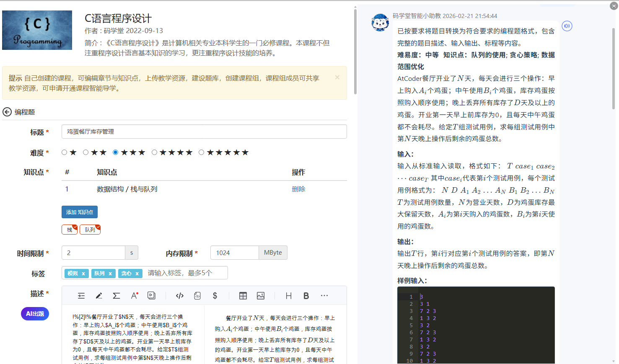Click the 删除 link for 栈与队列
This screenshot has width=619, height=364.
298,189
